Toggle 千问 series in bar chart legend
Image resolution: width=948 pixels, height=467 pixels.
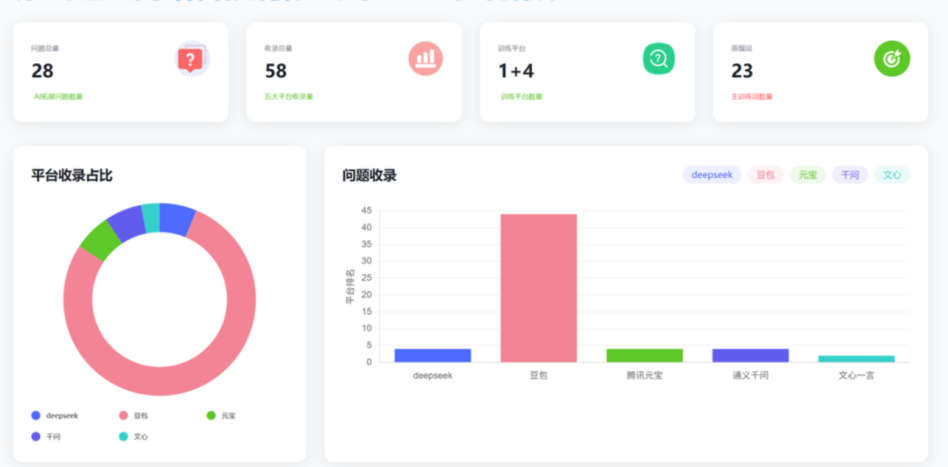pos(849,175)
